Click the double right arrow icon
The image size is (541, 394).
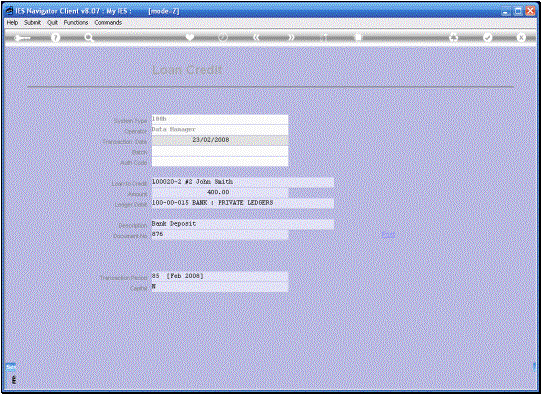tap(291, 37)
